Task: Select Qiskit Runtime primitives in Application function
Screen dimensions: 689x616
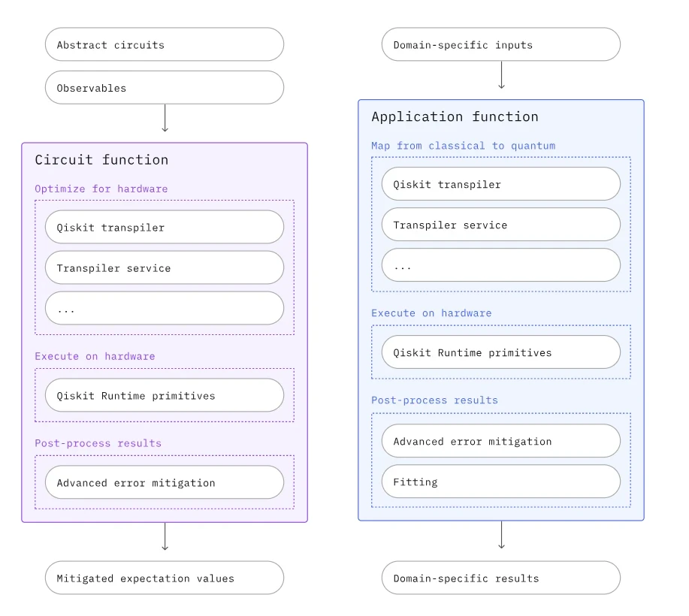Action: [501, 352]
